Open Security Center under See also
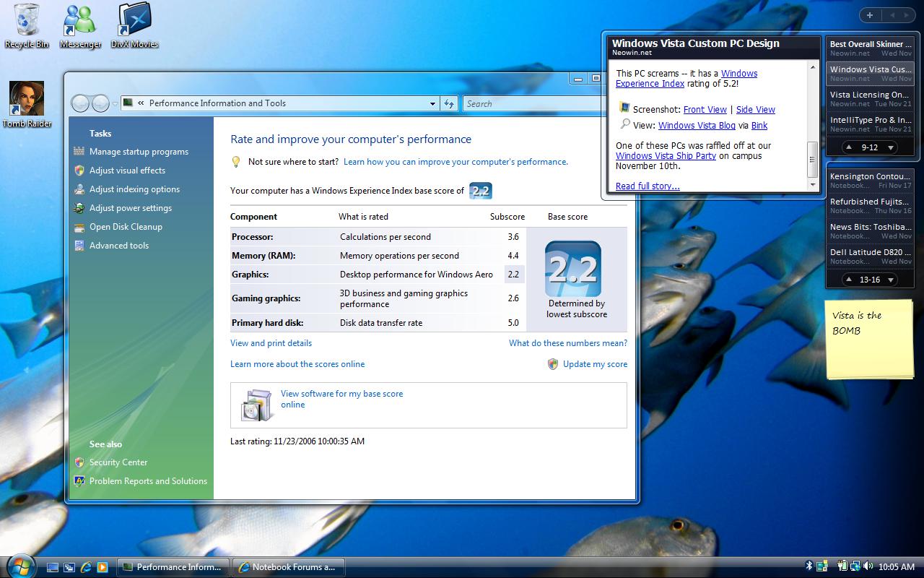 coord(118,462)
